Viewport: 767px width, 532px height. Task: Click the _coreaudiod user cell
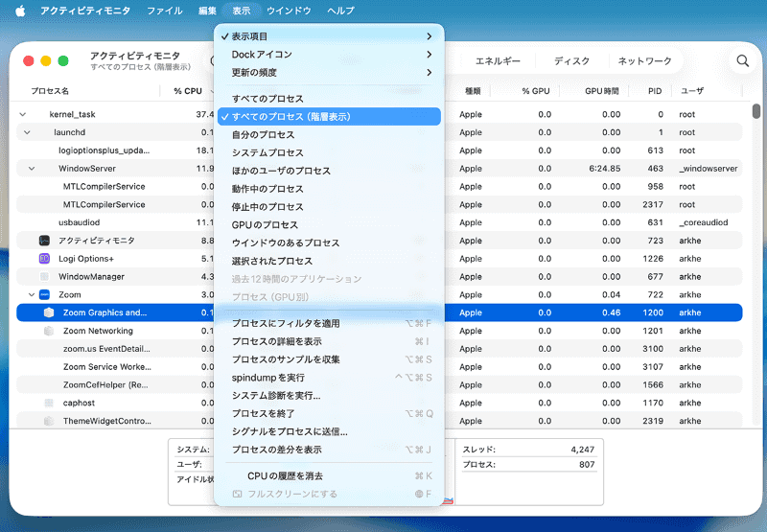(x=704, y=222)
